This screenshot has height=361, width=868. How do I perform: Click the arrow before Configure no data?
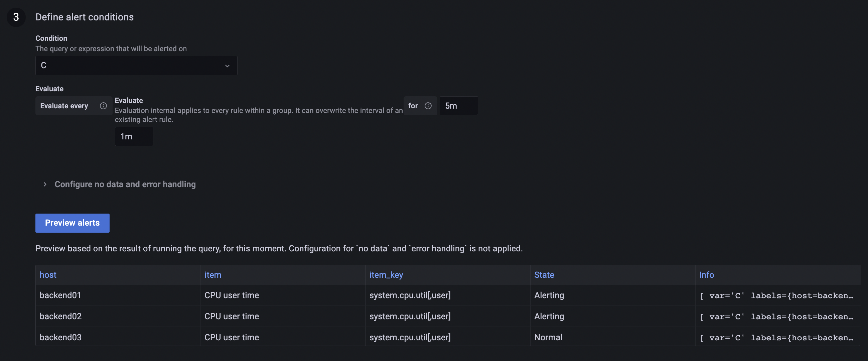[45, 185]
